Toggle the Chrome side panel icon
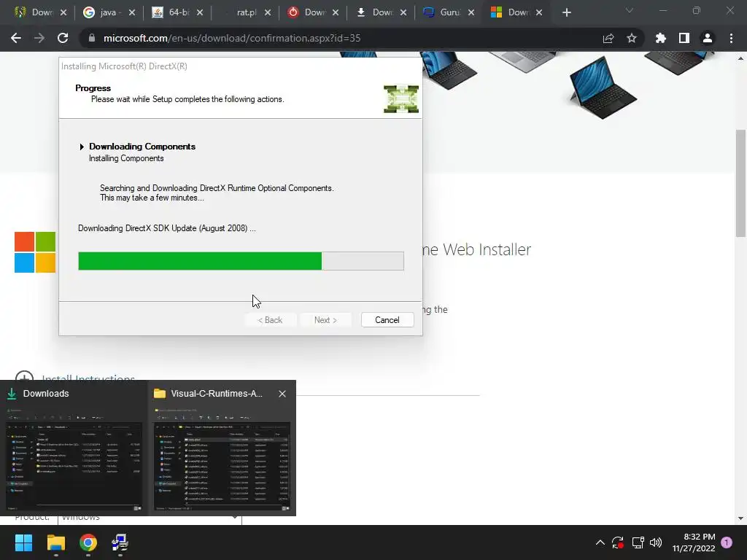 point(684,38)
